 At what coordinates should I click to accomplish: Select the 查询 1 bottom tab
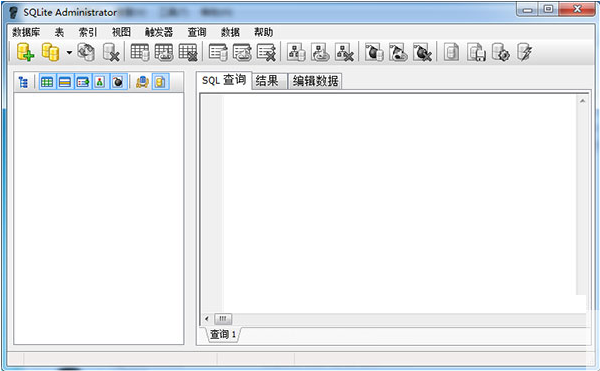coord(223,335)
